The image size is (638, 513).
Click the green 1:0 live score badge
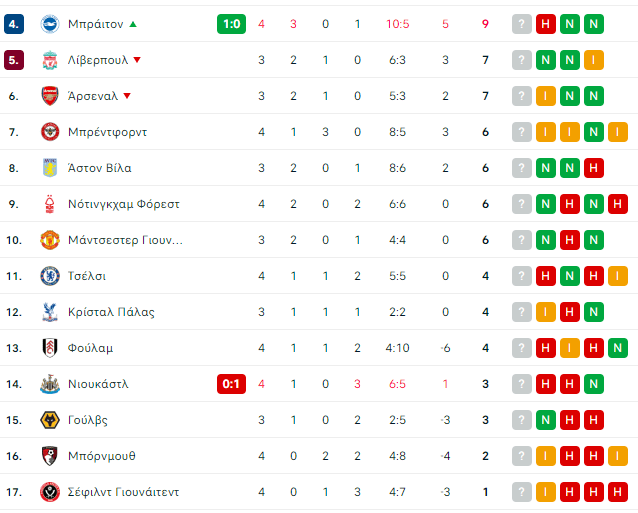click(231, 24)
